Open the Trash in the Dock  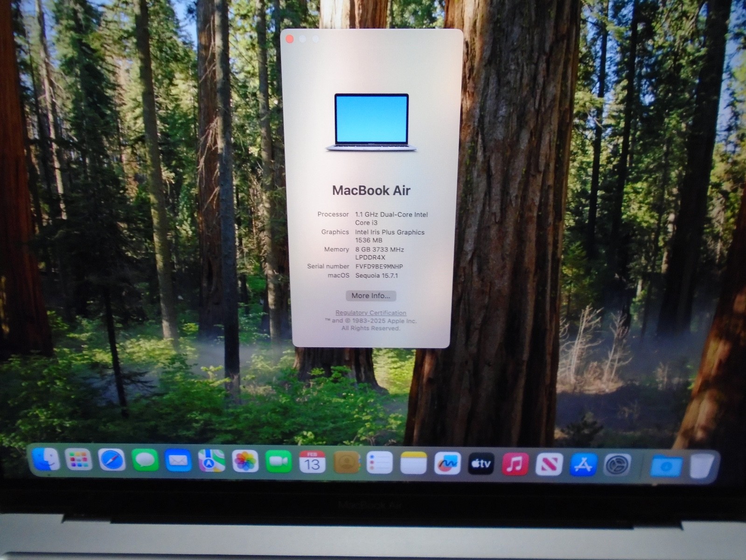click(702, 466)
